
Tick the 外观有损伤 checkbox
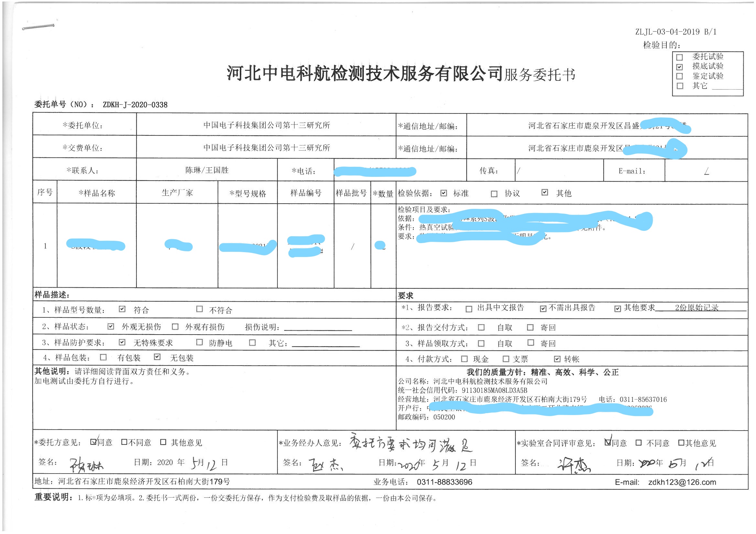(x=175, y=326)
